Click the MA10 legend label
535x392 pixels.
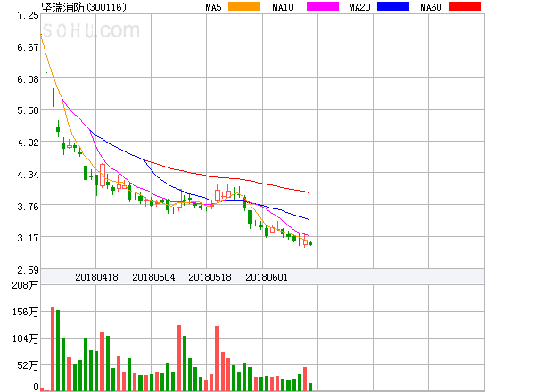[x=283, y=7]
